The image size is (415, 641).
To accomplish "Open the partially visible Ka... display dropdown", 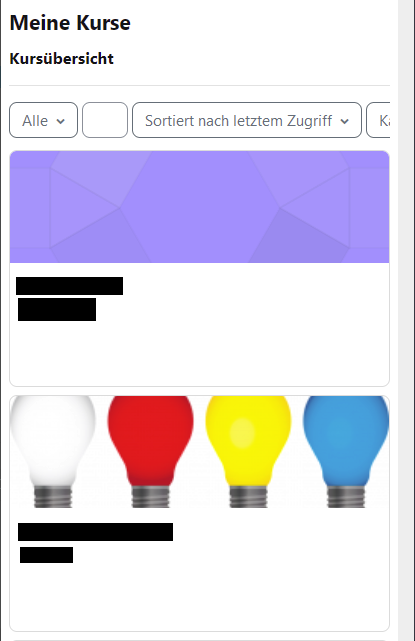I will [x=378, y=120].
